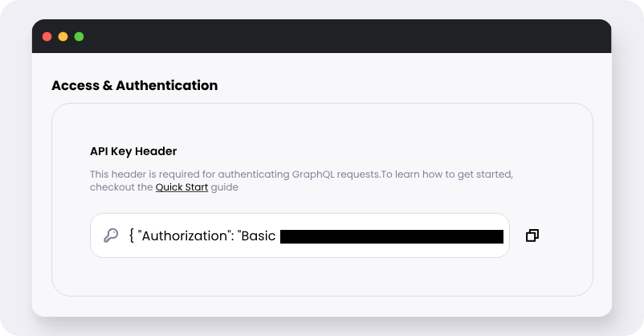Click the red close window dot

[x=47, y=37]
